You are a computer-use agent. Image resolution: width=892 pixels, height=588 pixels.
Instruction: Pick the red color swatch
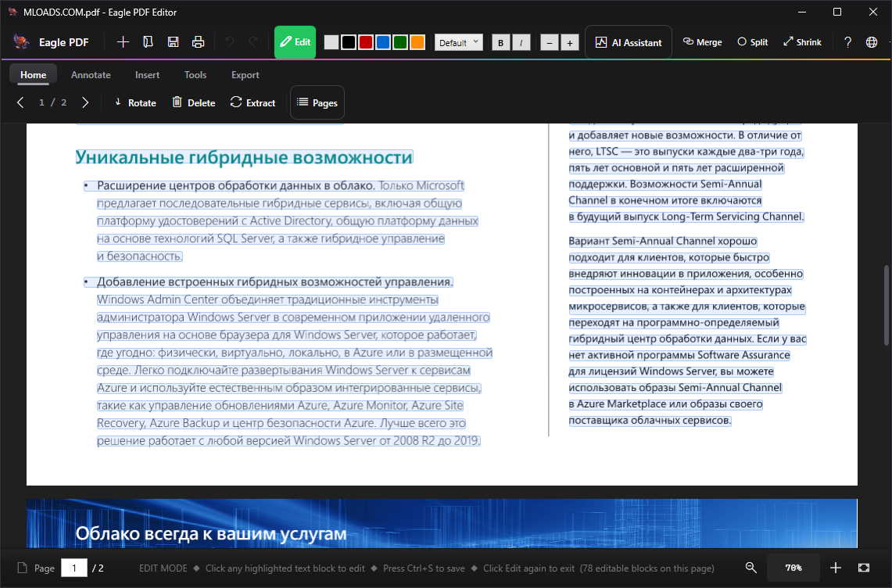click(366, 42)
